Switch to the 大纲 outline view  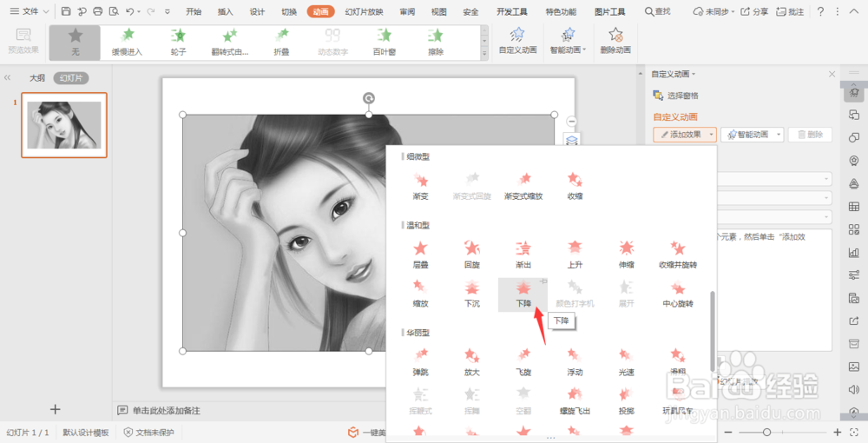(36, 77)
